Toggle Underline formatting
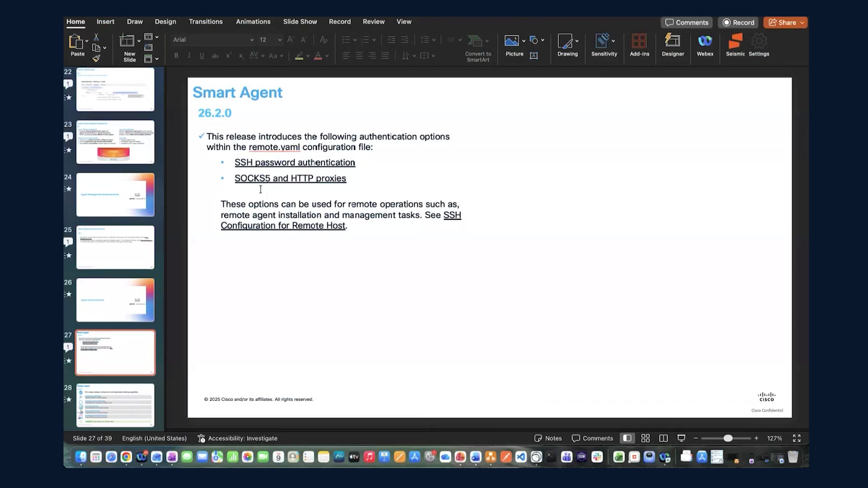The width and height of the screenshot is (868, 488). 202,56
